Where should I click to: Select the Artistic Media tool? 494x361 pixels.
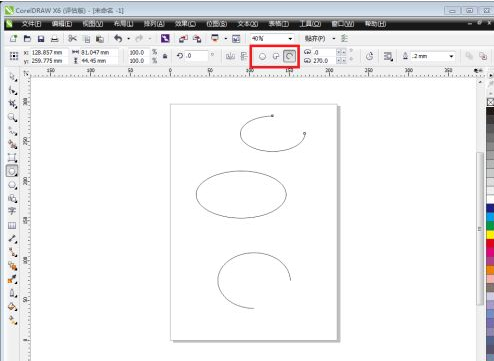pyautogui.click(x=13, y=144)
